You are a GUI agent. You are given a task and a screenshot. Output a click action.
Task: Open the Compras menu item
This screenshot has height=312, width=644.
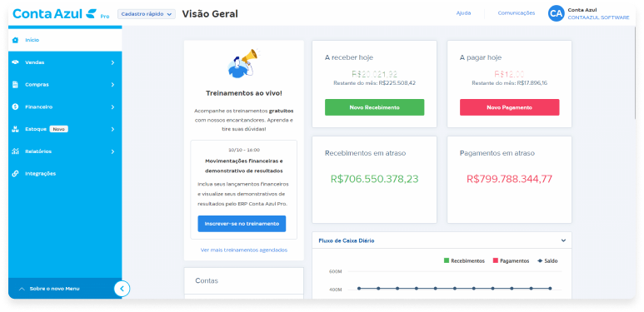(65, 85)
